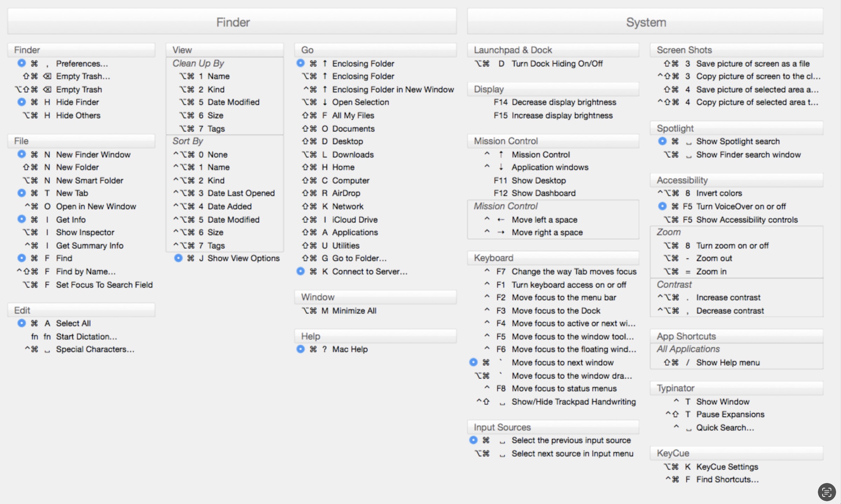Click the round icon in the bottom-right corner
The width and height of the screenshot is (841, 504).
(826, 492)
